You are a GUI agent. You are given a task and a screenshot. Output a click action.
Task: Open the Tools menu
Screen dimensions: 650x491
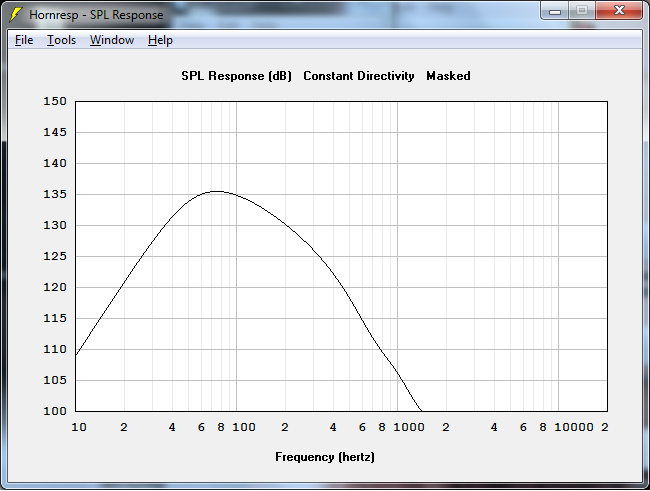click(x=61, y=40)
